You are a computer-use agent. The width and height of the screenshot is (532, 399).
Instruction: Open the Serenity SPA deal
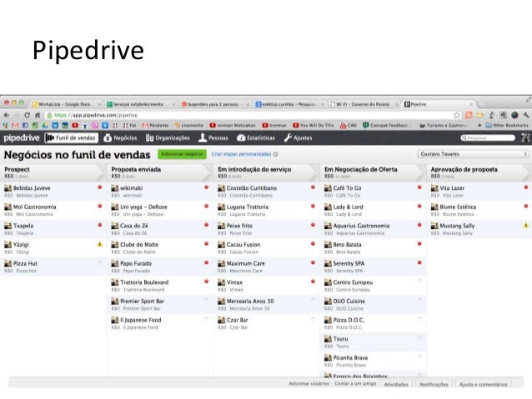(x=374, y=267)
